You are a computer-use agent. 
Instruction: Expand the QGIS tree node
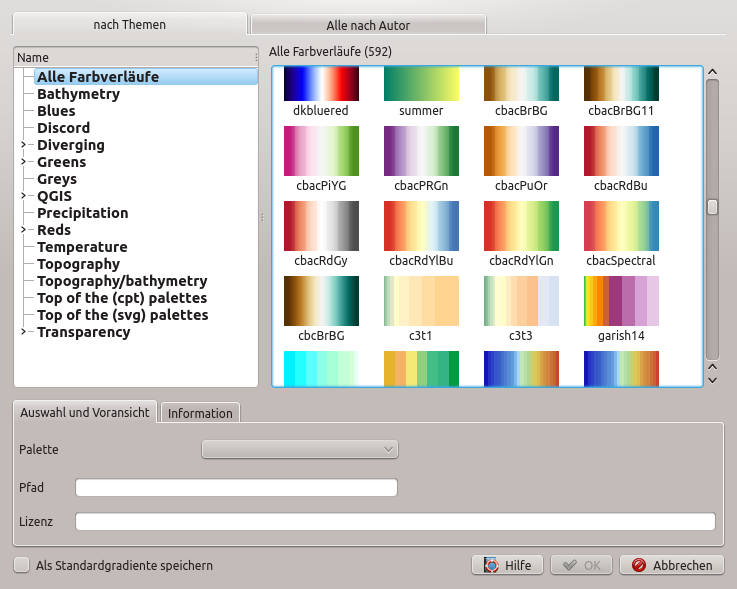tap(23, 196)
